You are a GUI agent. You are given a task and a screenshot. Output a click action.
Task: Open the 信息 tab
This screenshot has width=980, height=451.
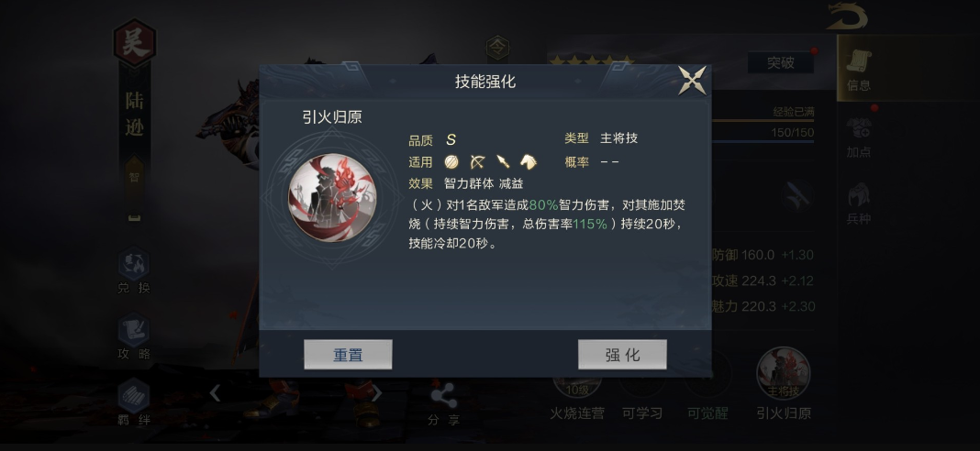pos(859,69)
